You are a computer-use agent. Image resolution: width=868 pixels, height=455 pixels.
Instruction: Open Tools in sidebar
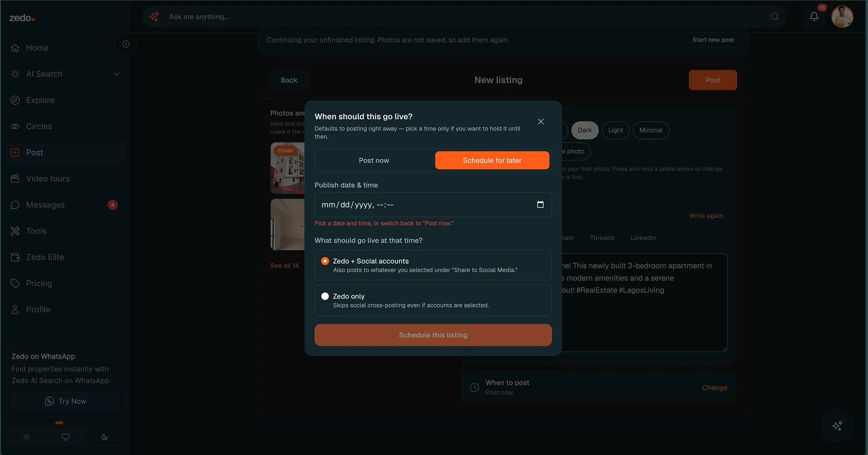[65, 231]
